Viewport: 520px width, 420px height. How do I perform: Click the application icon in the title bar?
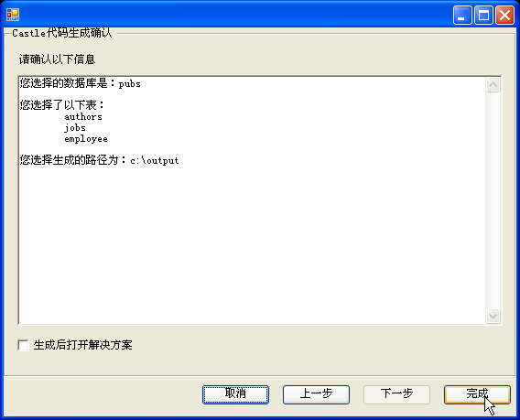(x=13, y=15)
